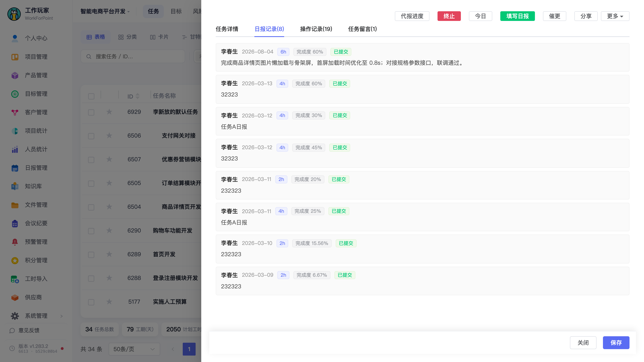Screen dimensions: 644x362
Task: Sort by the ID column arrows
Action: click(x=137, y=96)
